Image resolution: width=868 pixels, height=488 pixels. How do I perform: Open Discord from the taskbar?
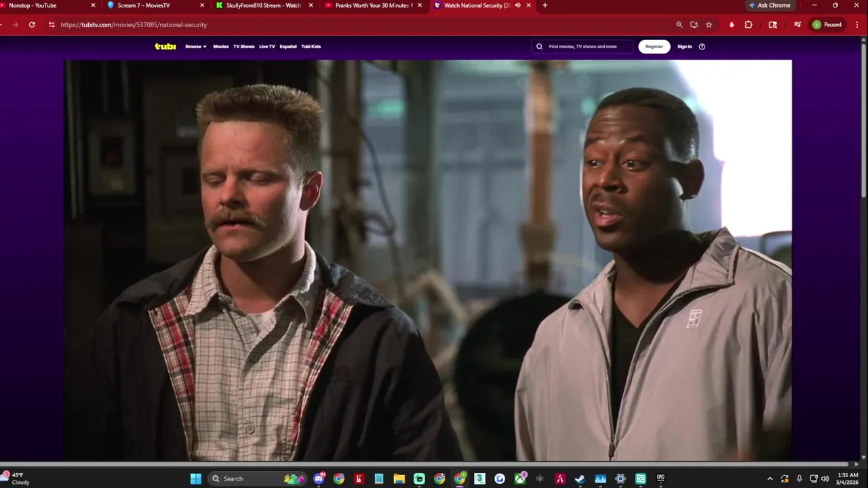319,479
